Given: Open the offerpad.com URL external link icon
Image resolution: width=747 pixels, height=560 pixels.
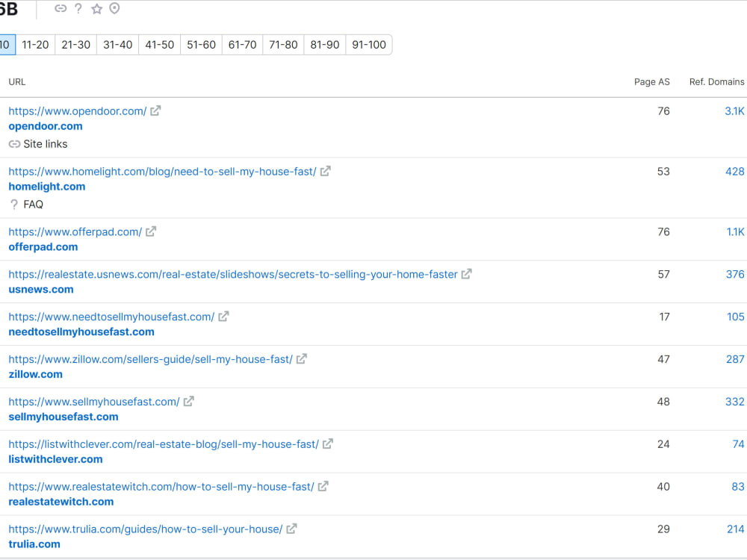Looking at the screenshot, I should (x=151, y=232).
